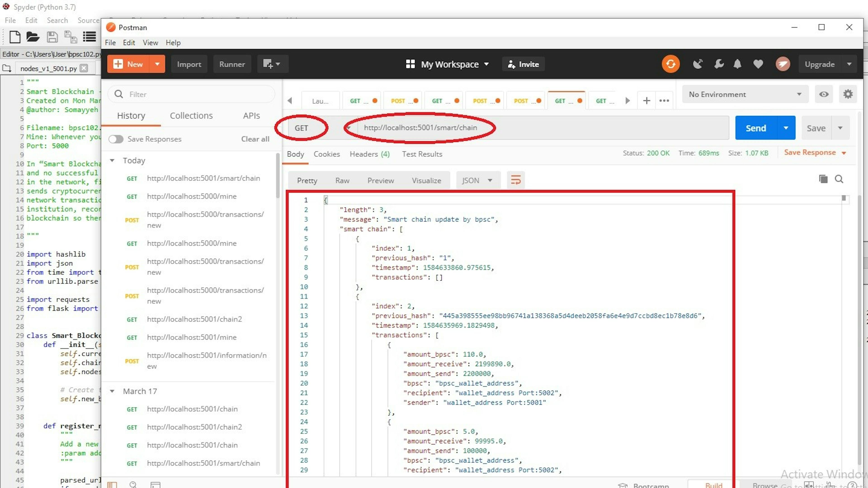Open the Postman View menu

point(150,43)
